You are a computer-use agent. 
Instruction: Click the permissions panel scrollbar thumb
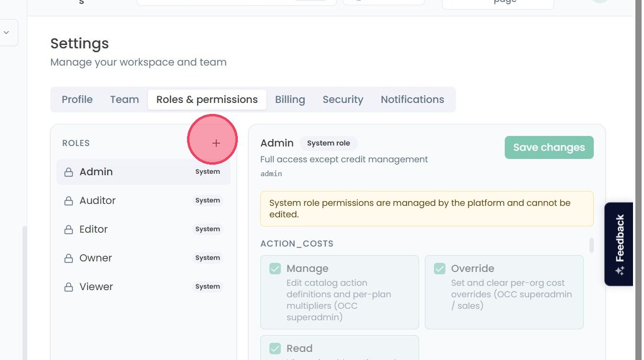coord(591,245)
